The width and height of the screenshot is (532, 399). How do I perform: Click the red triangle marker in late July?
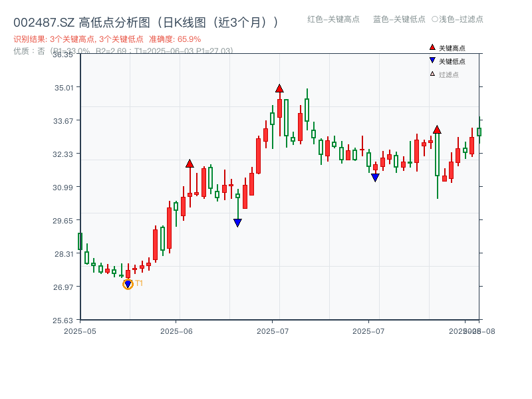click(438, 130)
